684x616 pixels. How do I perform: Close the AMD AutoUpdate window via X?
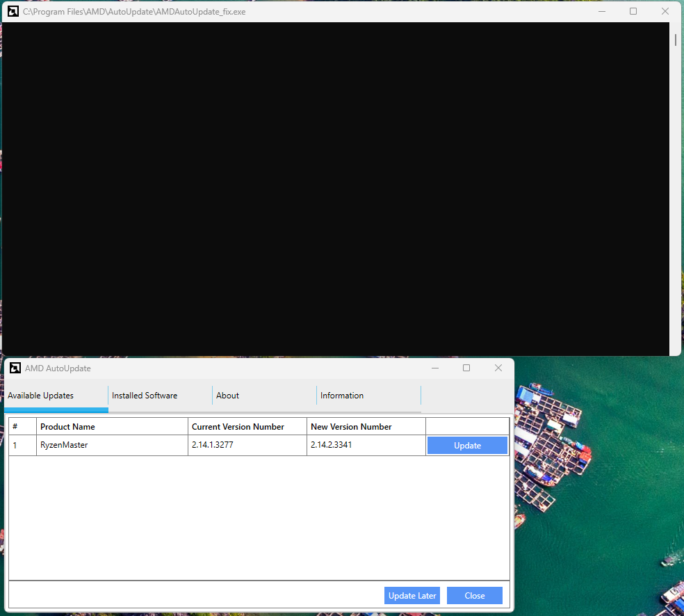coord(498,368)
